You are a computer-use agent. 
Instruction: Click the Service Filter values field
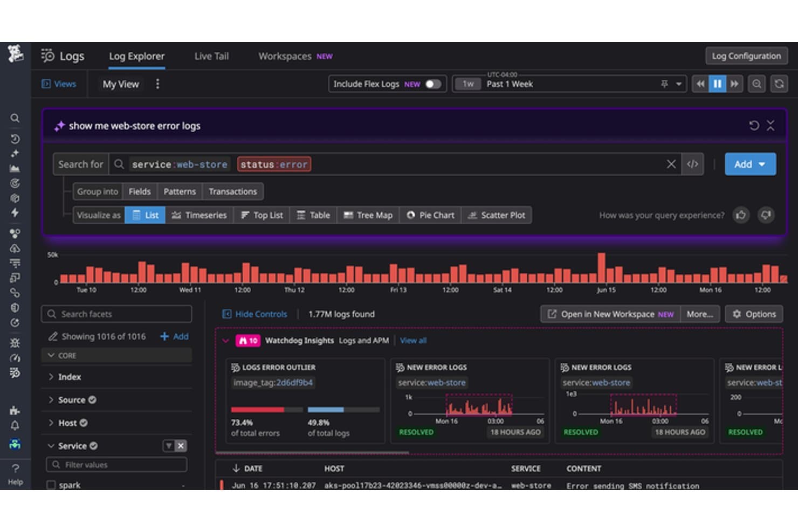click(x=116, y=465)
